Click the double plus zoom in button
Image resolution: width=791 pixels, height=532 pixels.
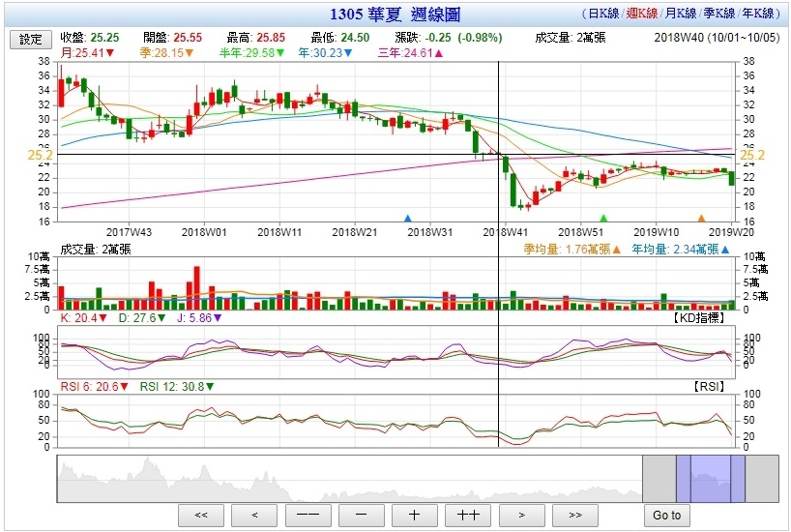[468, 515]
